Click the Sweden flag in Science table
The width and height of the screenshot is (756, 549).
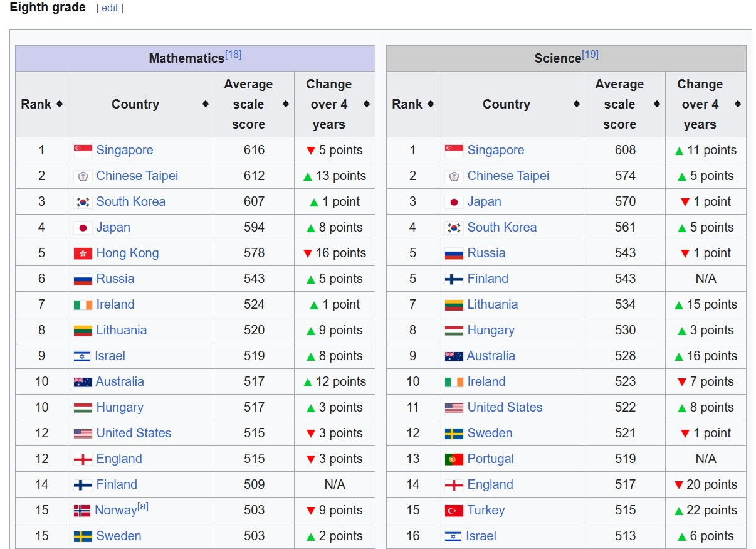[454, 433]
